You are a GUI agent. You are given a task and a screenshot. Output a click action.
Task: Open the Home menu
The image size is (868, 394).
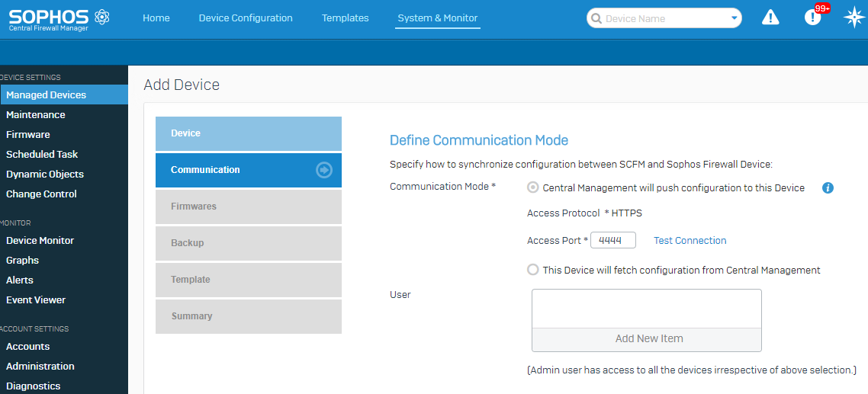pos(156,18)
